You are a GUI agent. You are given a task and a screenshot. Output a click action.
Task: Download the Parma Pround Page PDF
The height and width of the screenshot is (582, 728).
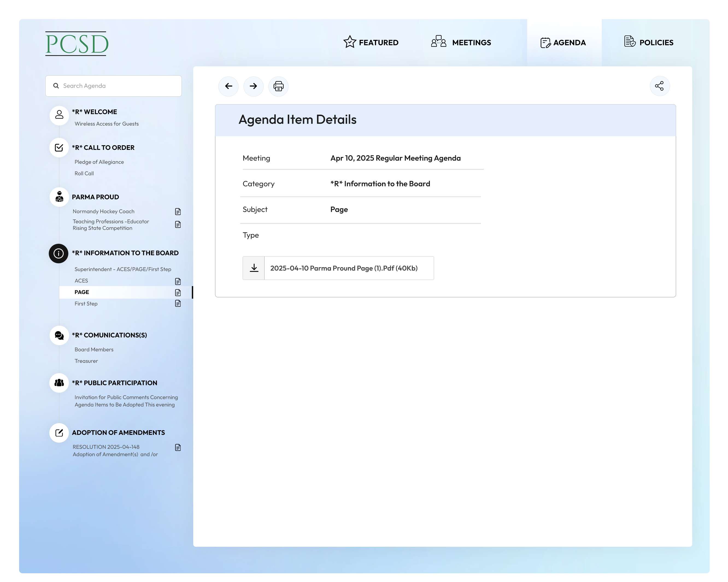coord(254,268)
